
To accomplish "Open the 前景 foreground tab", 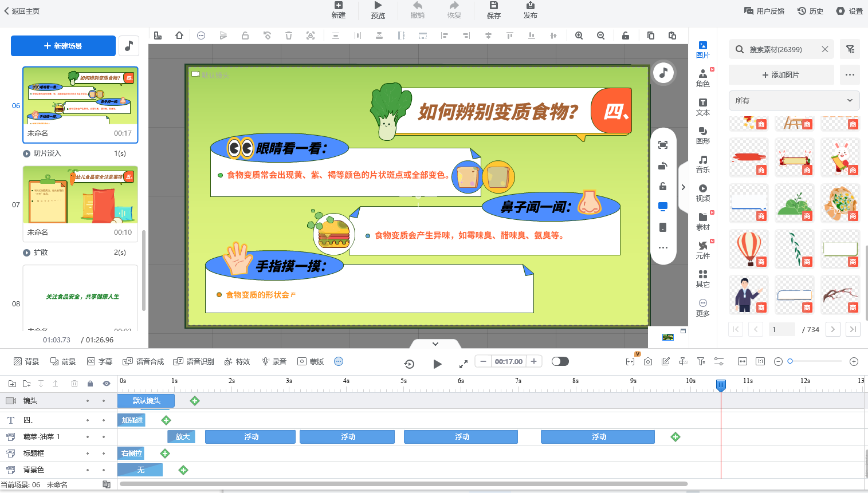I will click(x=63, y=361).
